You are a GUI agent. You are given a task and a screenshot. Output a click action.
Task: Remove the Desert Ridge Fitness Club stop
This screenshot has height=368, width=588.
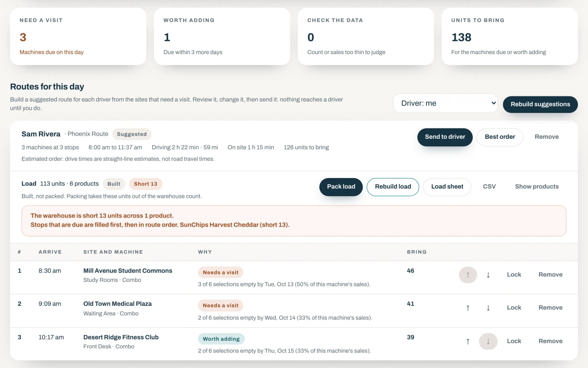550,341
